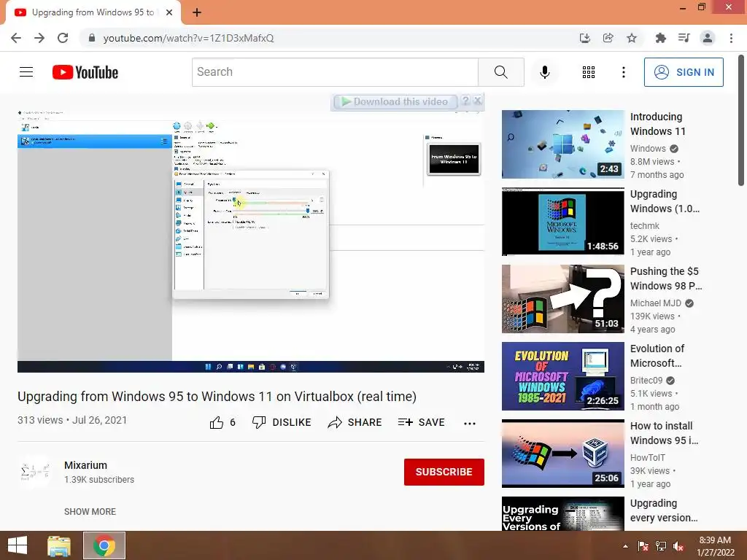
Task: Save video to a playlist
Action: (x=422, y=422)
